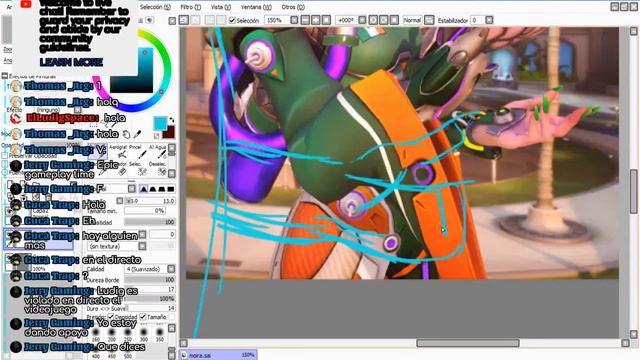This screenshot has height=360, width=640.
Task: Open the +000° rotation angle dropdown
Action: tap(362, 20)
